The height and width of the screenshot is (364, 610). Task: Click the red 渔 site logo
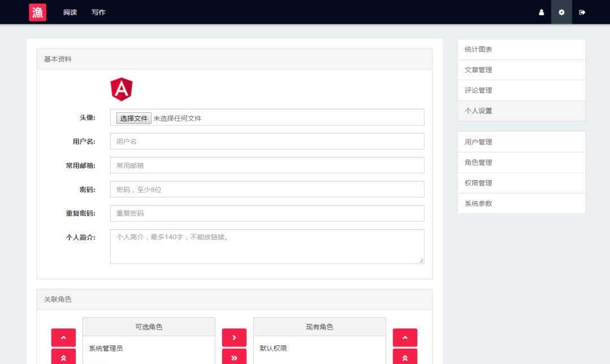(38, 12)
